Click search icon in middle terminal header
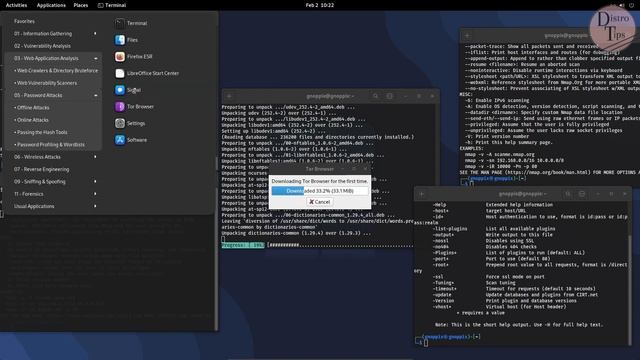Screen dimensions: 640x360 tap(376, 96)
